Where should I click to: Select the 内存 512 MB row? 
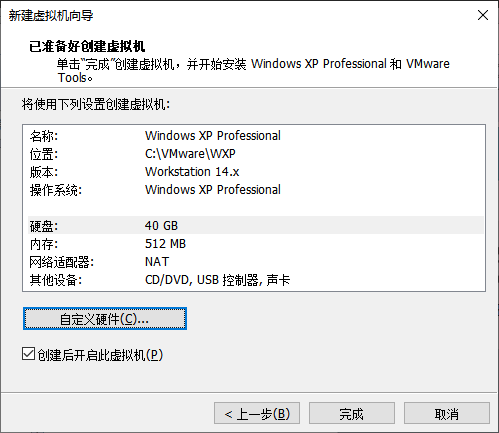(256, 244)
